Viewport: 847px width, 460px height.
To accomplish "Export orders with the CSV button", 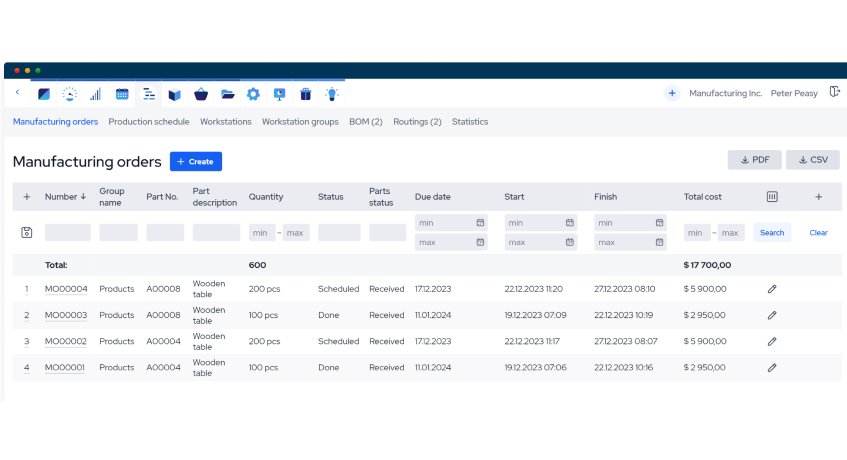I will (812, 160).
